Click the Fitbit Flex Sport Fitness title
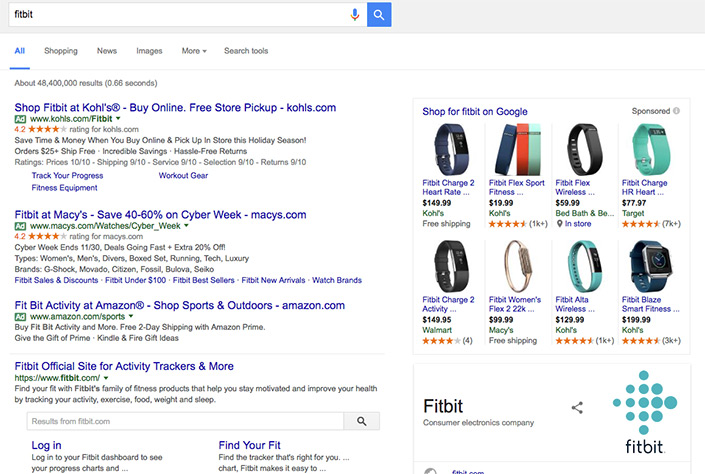This screenshot has height=474, width=705. [x=517, y=188]
